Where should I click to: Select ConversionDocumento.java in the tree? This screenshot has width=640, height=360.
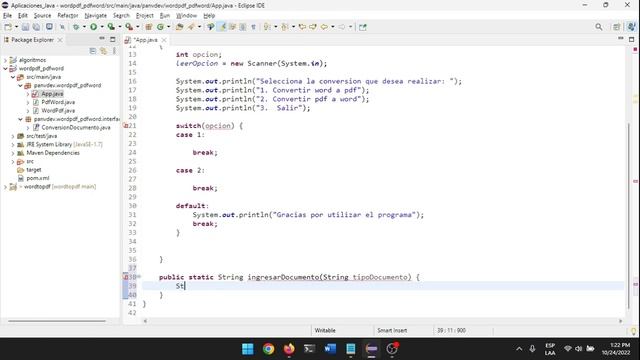[x=76, y=127]
